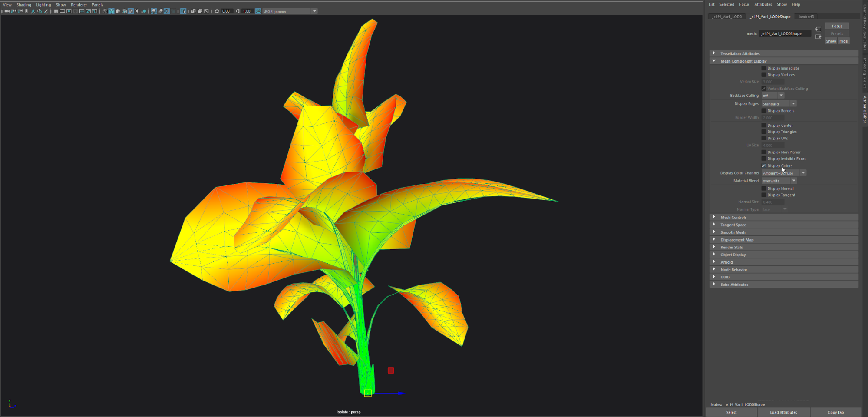The width and height of the screenshot is (868, 417).
Task: Toggle the X-Ray display icon
Action: pyautogui.click(x=193, y=11)
